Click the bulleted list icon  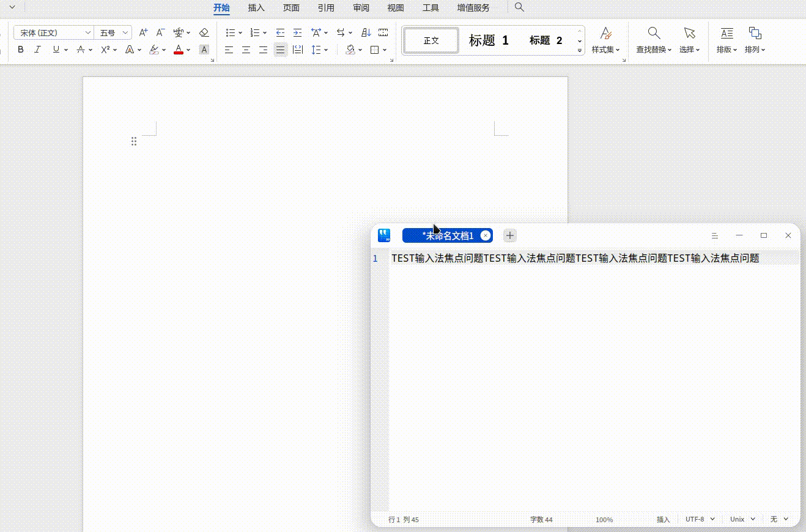[x=231, y=32]
